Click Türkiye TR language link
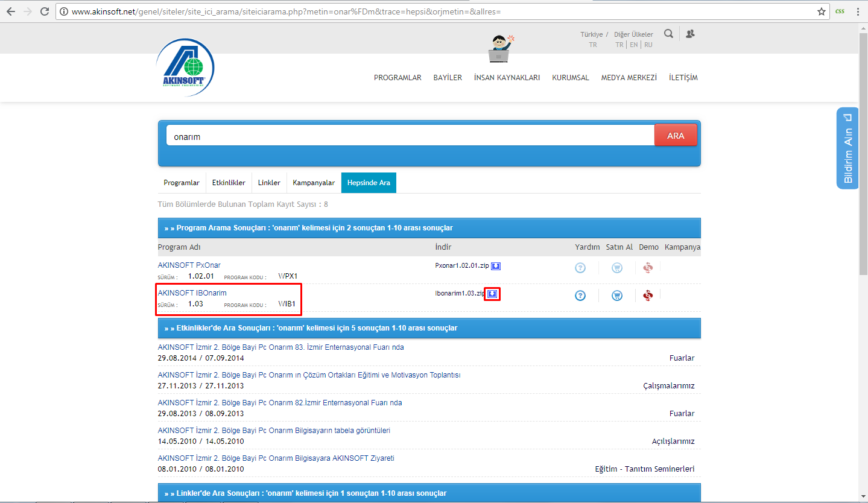The height and width of the screenshot is (503, 868). pos(593,45)
